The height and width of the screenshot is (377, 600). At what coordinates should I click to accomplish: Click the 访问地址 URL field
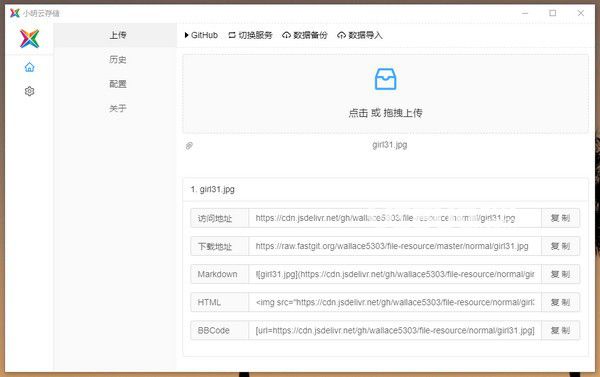[395, 218]
